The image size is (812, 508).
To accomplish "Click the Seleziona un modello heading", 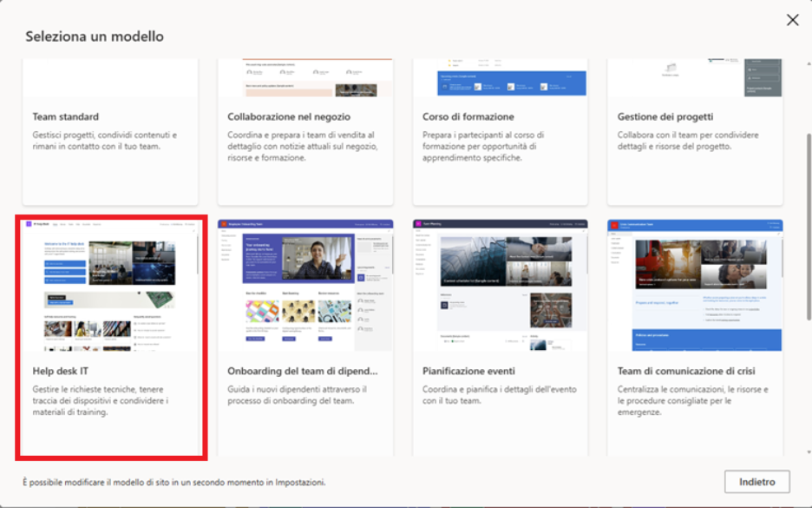I will pos(95,36).
